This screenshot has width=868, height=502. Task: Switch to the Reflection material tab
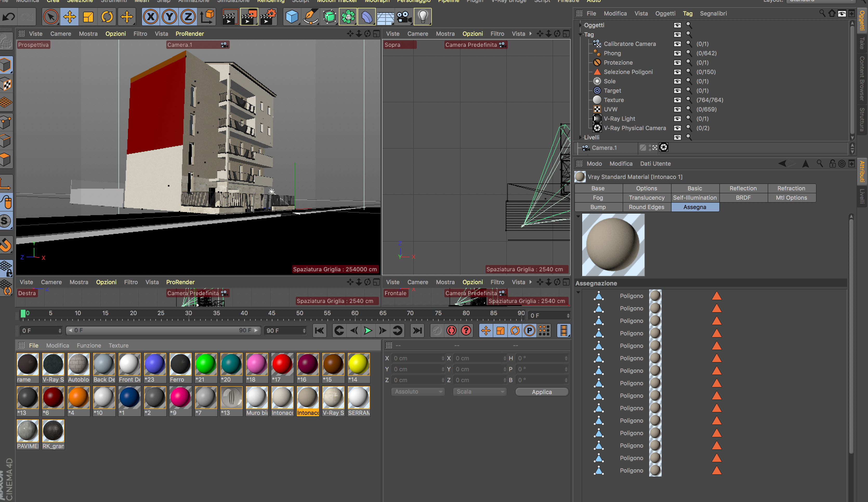click(743, 188)
